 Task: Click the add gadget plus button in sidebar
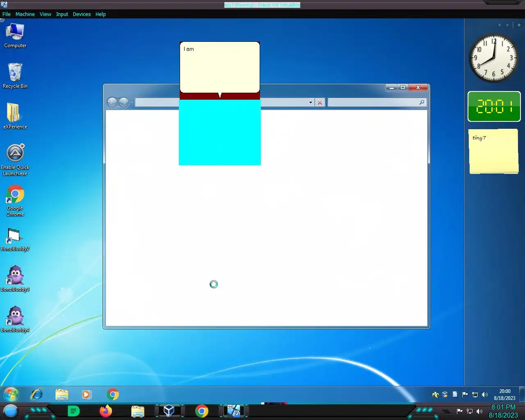click(519, 25)
